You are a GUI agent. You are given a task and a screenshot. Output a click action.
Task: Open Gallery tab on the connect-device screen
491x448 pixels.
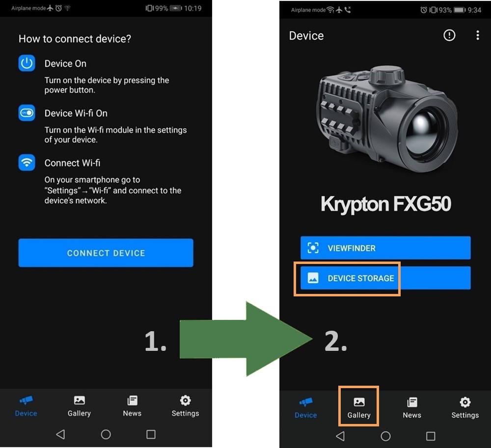pyautogui.click(x=79, y=406)
